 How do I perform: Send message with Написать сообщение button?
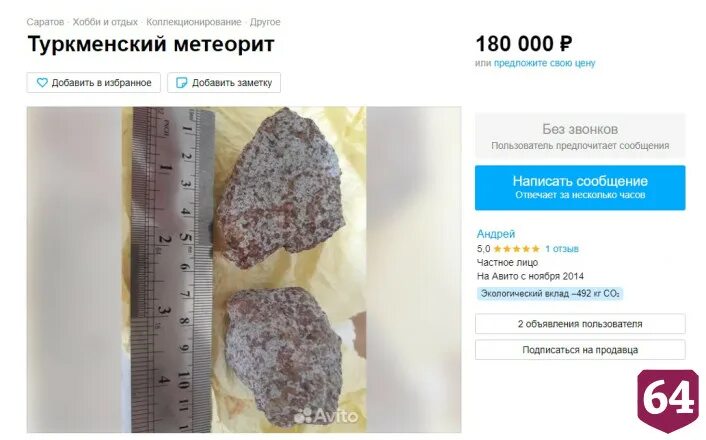580,188
